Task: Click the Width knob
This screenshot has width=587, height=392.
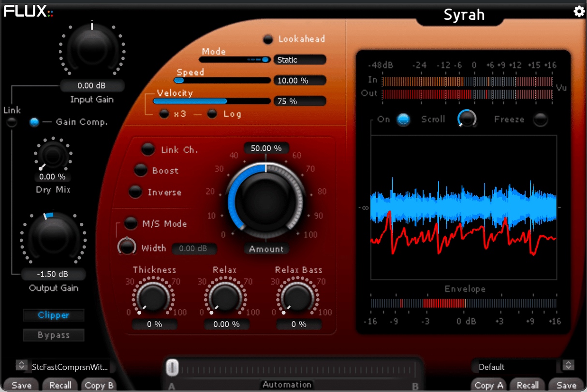Action: [127, 247]
